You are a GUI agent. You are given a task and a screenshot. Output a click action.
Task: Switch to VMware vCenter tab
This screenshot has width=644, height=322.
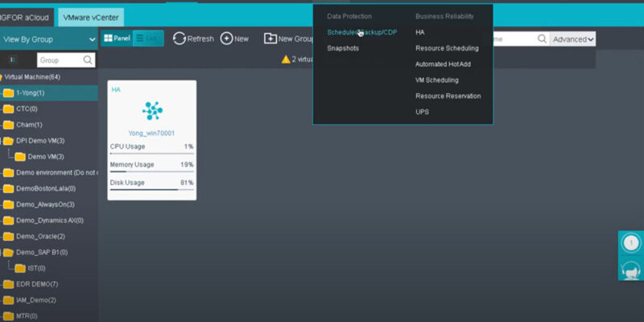[91, 18]
